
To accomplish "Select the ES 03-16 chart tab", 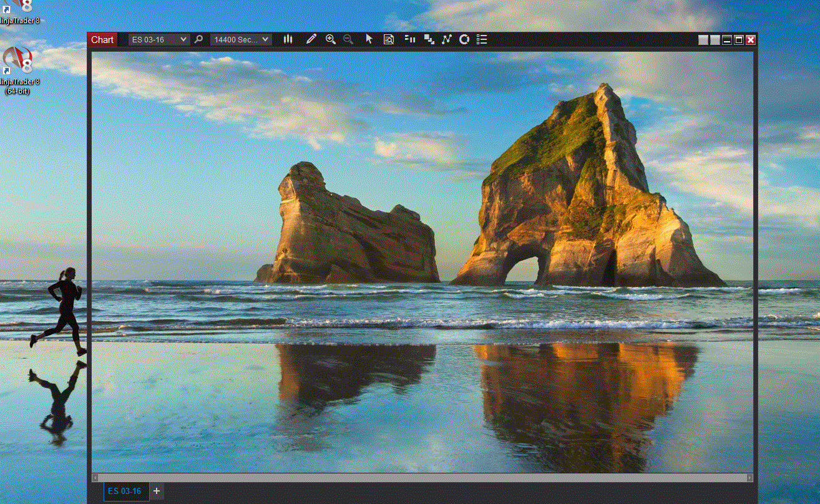I will click(125, 491).
